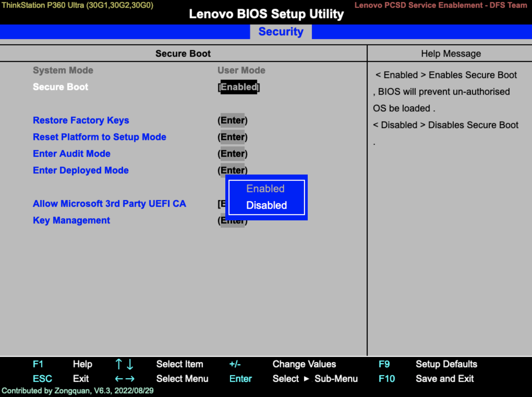Open the Security tab
The height and width of the screenshot is (397, 532).
pyautogui.click(x=281, y=32)
